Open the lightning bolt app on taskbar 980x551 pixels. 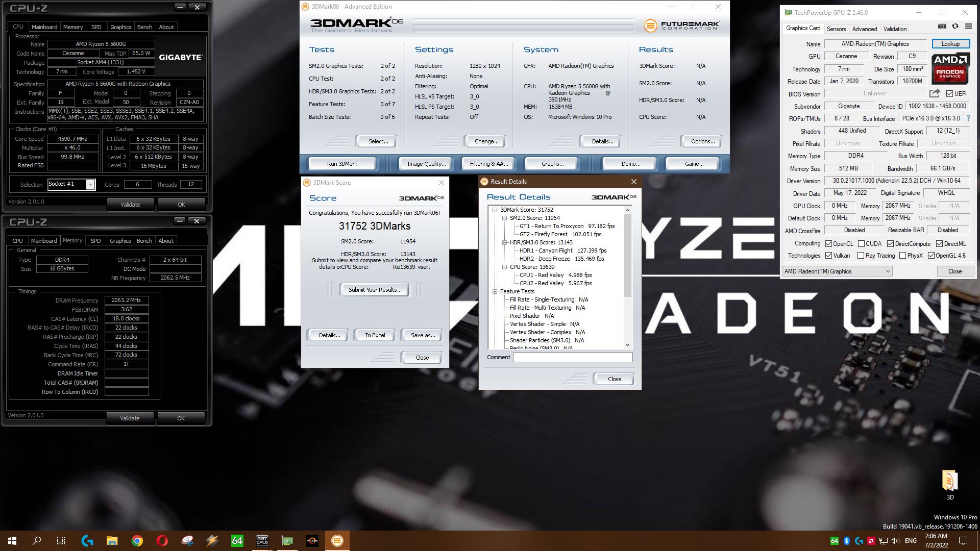coord(212,541)
